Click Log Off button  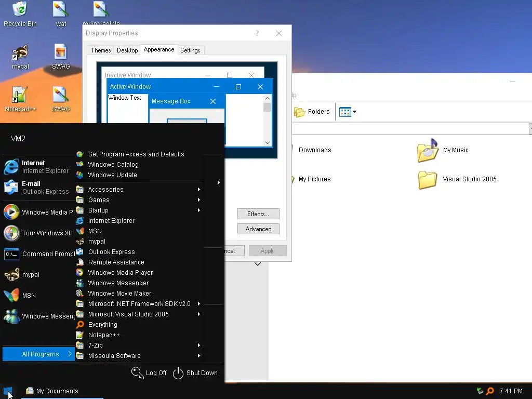click(x=149, y=373)
